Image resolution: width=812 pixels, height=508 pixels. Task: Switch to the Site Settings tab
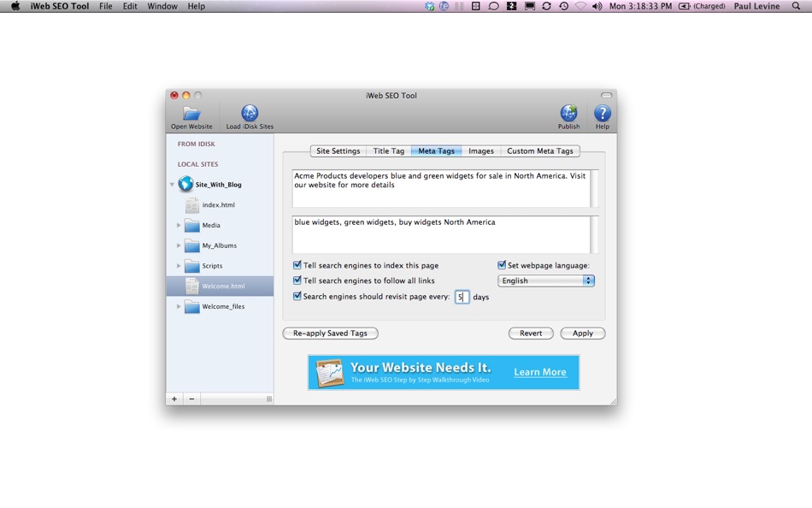pyautogui.click(x=338, y=151)
